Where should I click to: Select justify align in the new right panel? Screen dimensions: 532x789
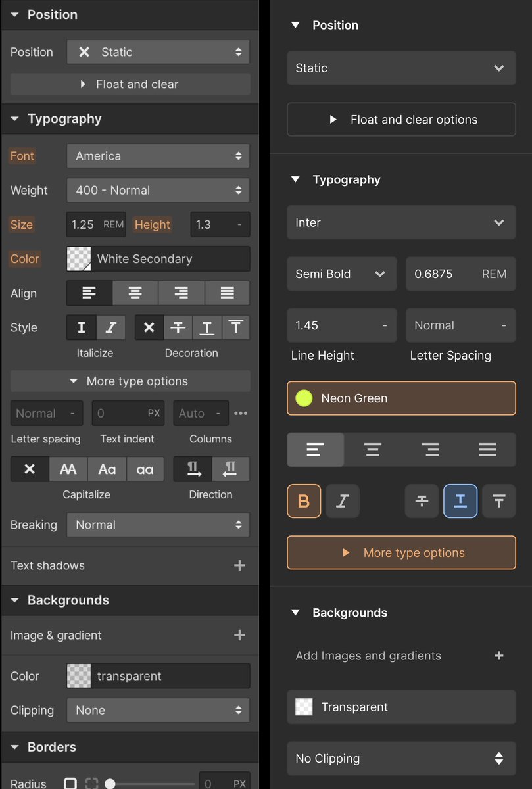click(x=487, y=450)
